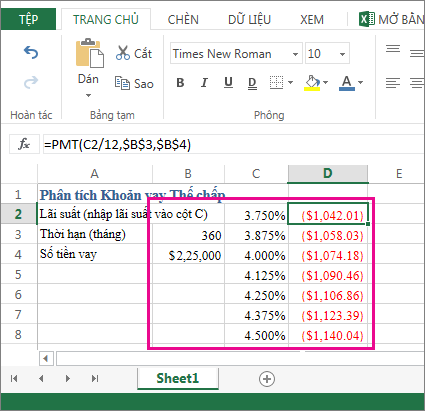Click the Excel MỞ BẰNG open-in button
Screen dimensions: 425x411
pos(391,19)
